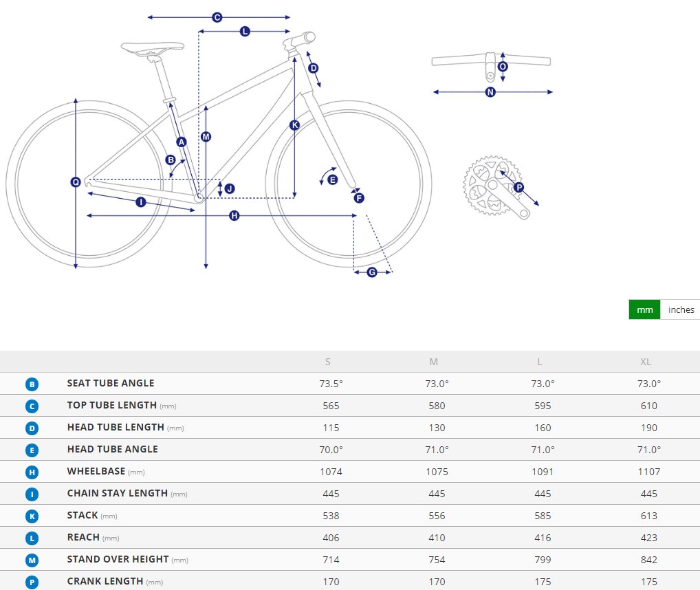Click the H icon next to Wheelbase
The height and width of the screenshot is (590, 700).
pyautogui.click(x=32, y=472)
